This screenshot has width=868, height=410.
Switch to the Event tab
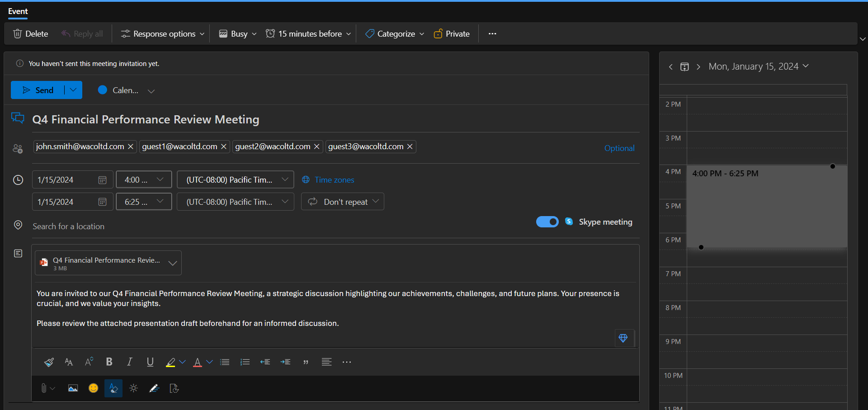(18, 11)
